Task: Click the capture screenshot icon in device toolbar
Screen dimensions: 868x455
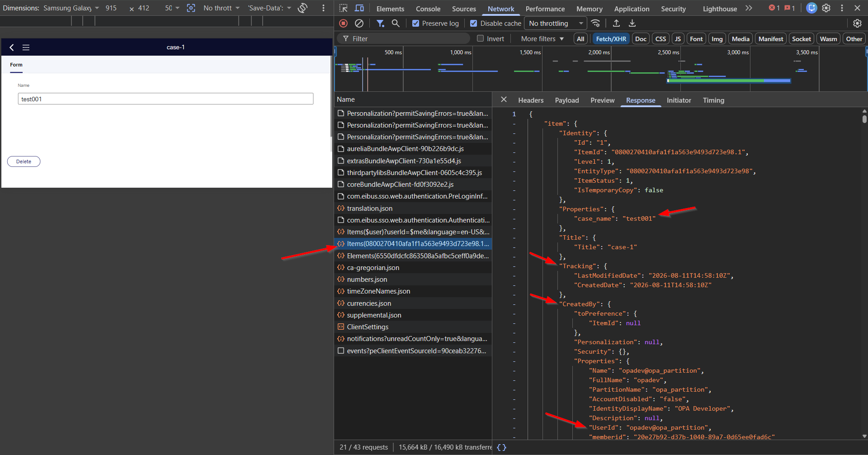Action: 191,8
